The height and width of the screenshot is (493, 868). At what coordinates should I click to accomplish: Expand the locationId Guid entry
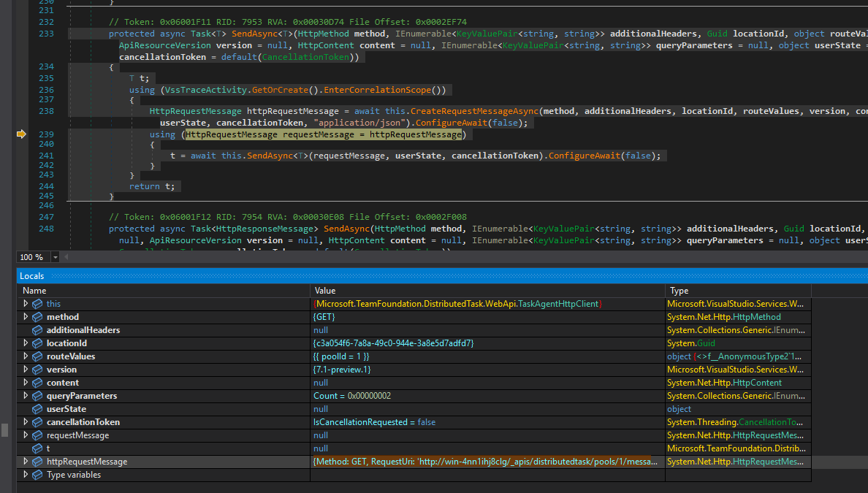(x=26, y=343)
